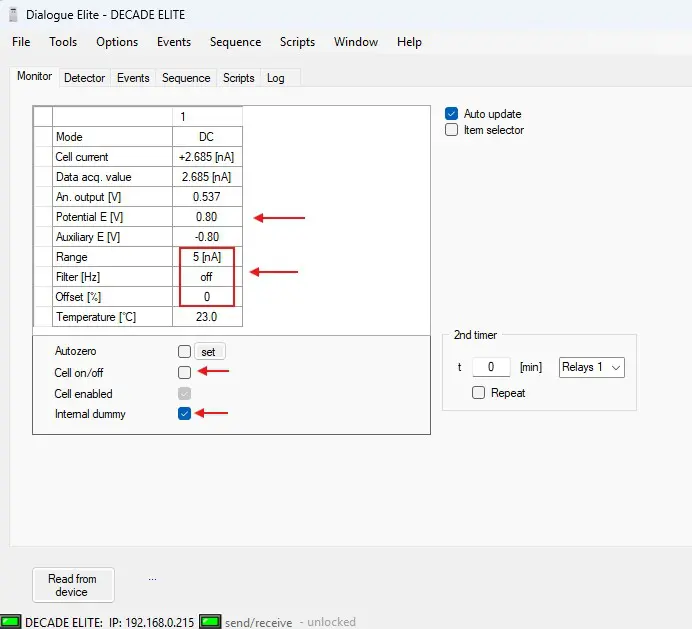Select the Range value cell 5 [nA]
Image resolution: width=692 pixels, height=629 pixels.
click(x=207, y=257)
